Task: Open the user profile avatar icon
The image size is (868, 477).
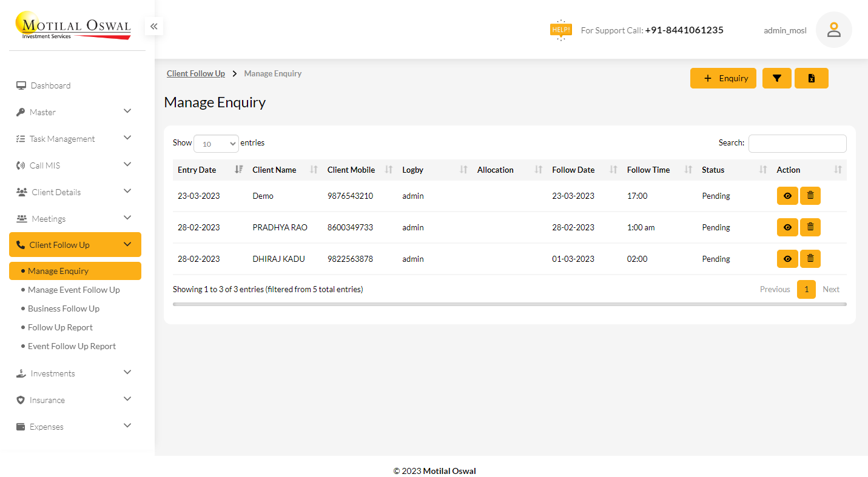Action: pyautogui.click(x=834, y=30)
